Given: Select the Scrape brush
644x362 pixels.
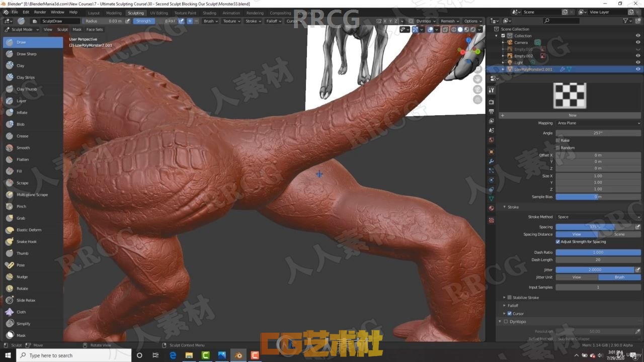Looking at the screenshot, I should pyautogui.click(x=33, y=183).
